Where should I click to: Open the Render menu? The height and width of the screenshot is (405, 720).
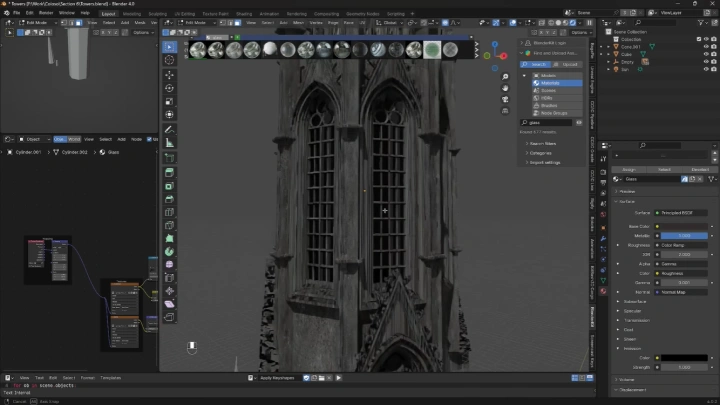pos(46,13)
